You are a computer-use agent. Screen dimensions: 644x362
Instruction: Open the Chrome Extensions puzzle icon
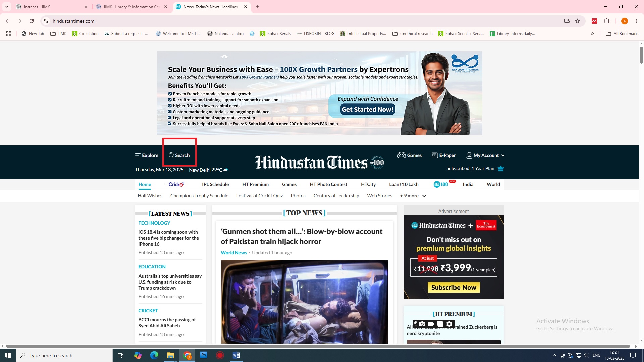pyautogui.click(x=606, y=21)
